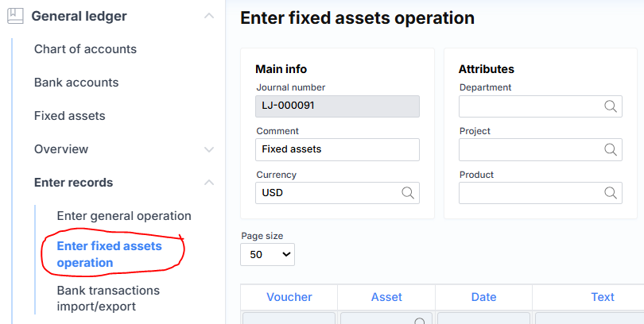The height and width of the screenshot is (324, 644).
Task: Click the Journal number field
Action: (x=337, y=106)
